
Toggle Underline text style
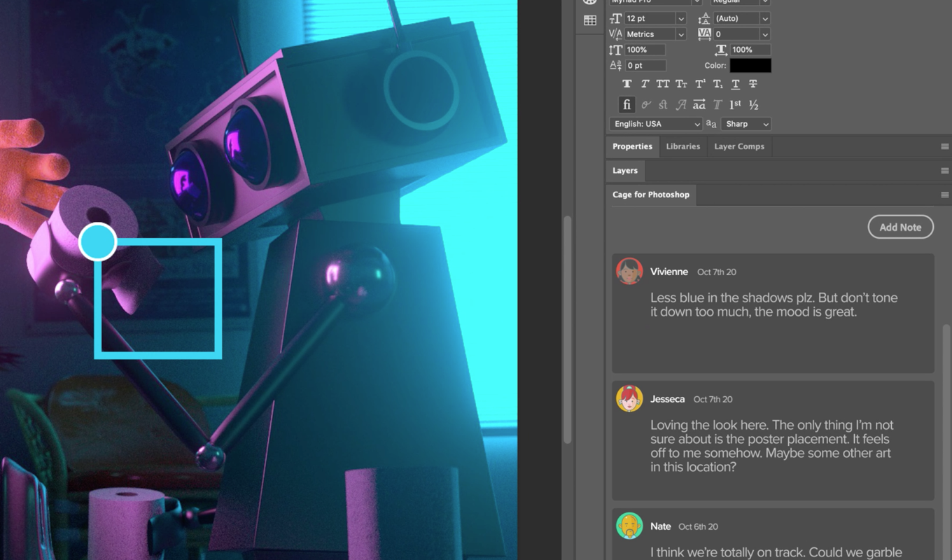(736, 84)
